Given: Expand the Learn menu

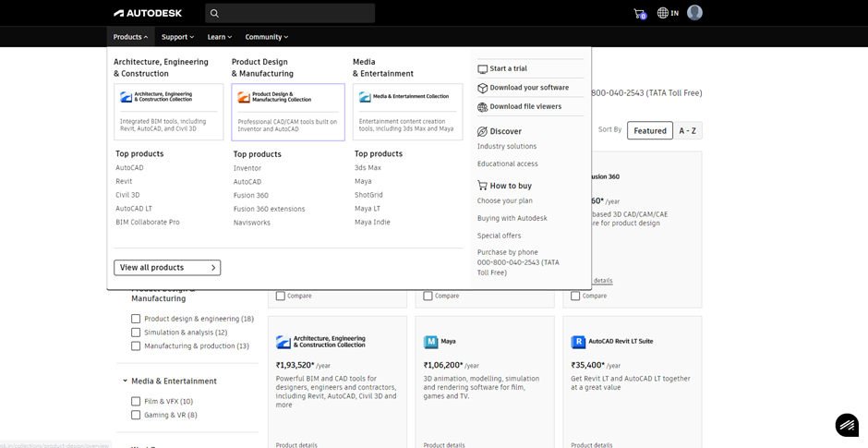Looking at the screenshot, I should click(x=219, y=37).
